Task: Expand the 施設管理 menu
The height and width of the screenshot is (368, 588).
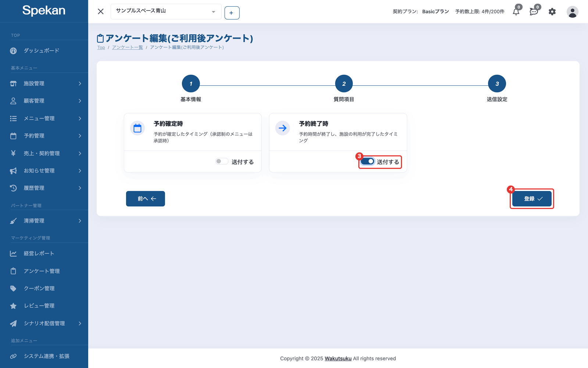Action: [44, 84]
